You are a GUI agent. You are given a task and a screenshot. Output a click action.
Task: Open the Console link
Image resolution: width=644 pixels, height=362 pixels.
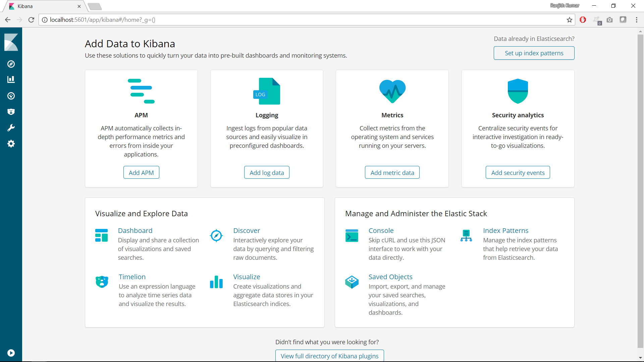tap(381, 231)
